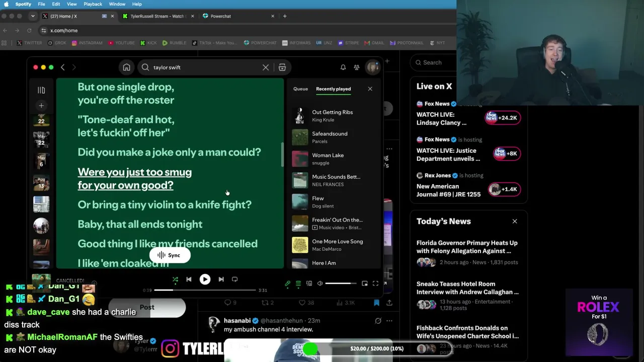Click the x.com/home address bar

click(x=247, y=31)
